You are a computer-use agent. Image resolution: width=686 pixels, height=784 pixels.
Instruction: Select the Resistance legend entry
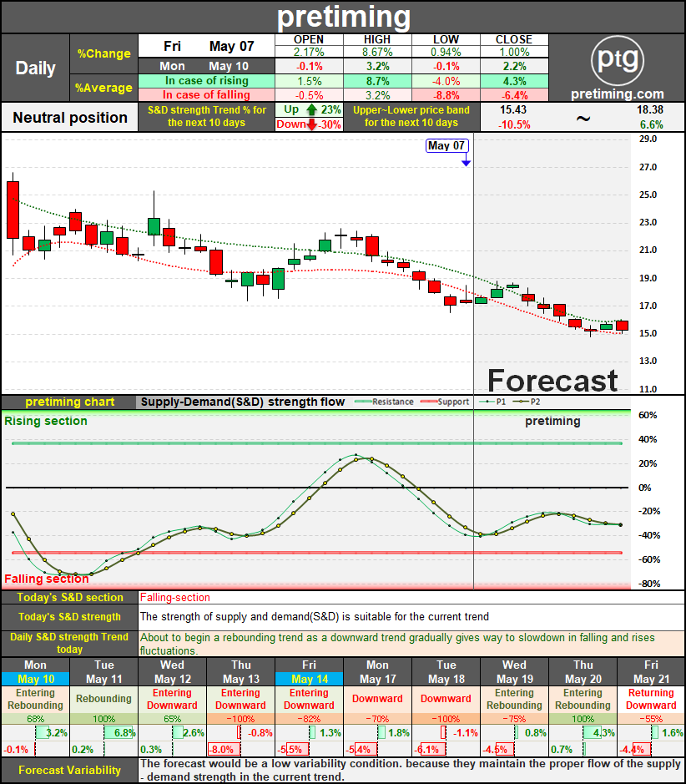(x=384, y=402)
